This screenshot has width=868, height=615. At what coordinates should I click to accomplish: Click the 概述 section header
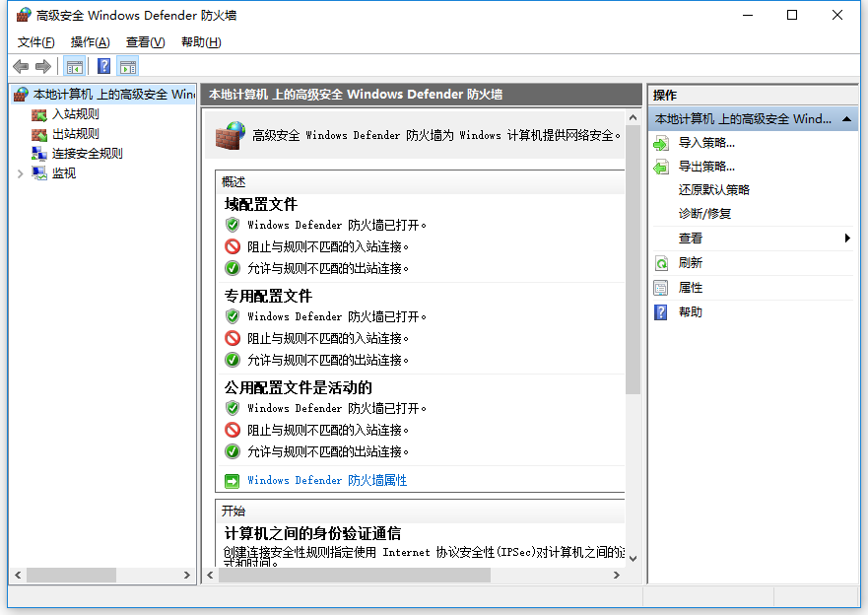pos(234,182)
